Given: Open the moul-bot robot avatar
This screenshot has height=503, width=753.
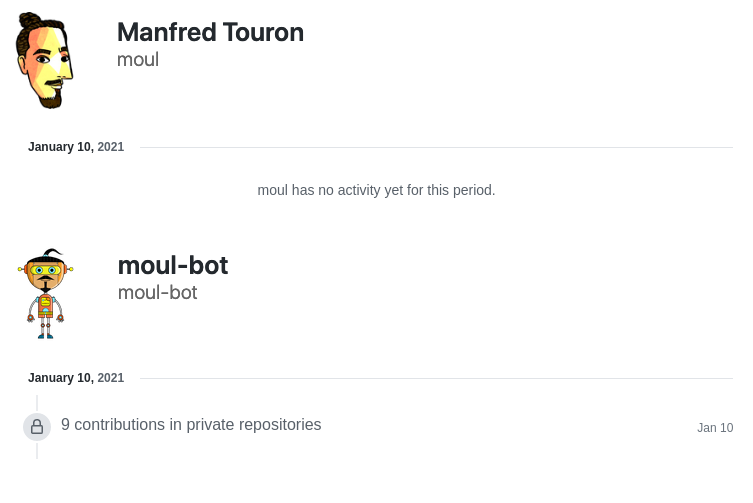Looking at the screenshot, I should [x=45, y=294].
